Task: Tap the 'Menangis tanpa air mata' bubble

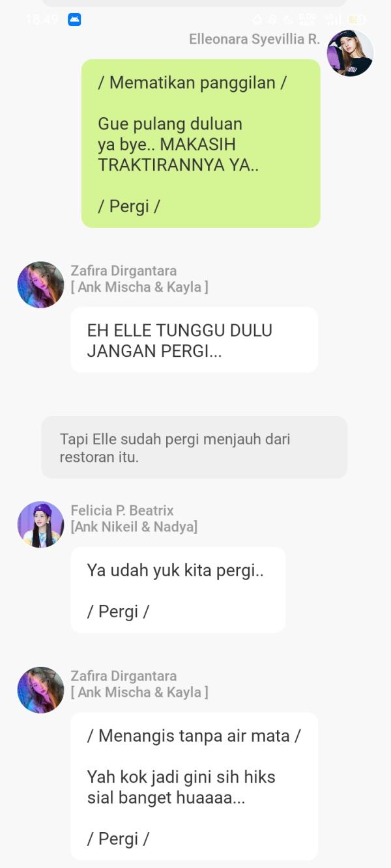Action: (x=194, y=787)
